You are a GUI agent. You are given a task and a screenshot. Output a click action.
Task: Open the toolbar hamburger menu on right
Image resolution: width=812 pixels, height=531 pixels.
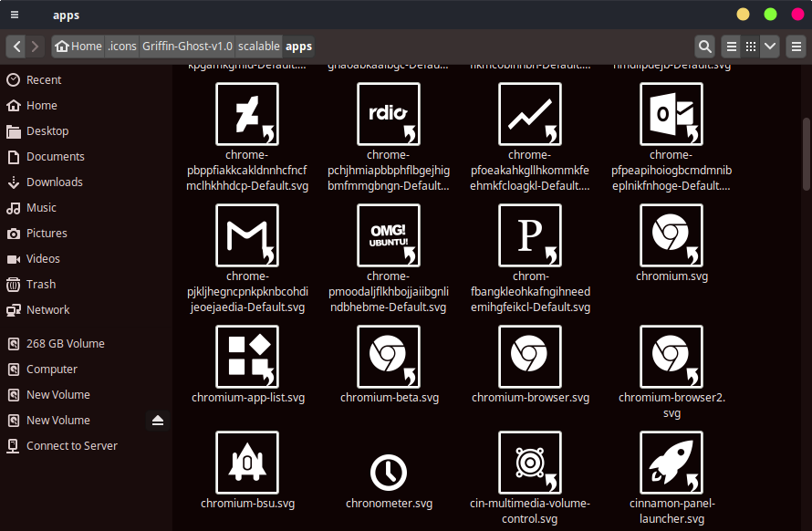pyautogui.click(x=796, y=47)
